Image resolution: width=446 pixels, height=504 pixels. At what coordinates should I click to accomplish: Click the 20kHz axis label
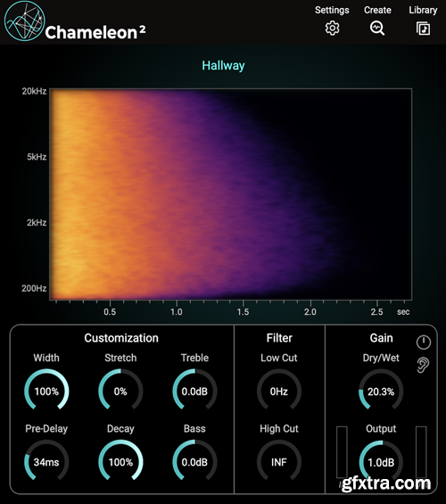(34, 91)
